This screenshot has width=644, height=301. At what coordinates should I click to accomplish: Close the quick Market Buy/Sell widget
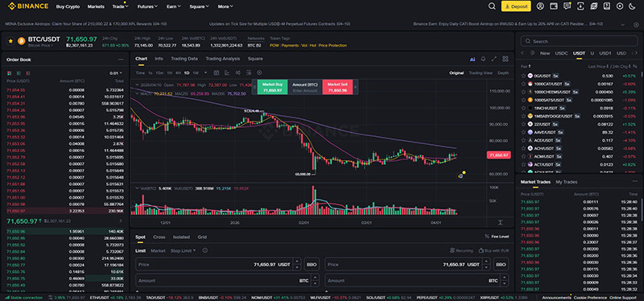click(355, 87)
